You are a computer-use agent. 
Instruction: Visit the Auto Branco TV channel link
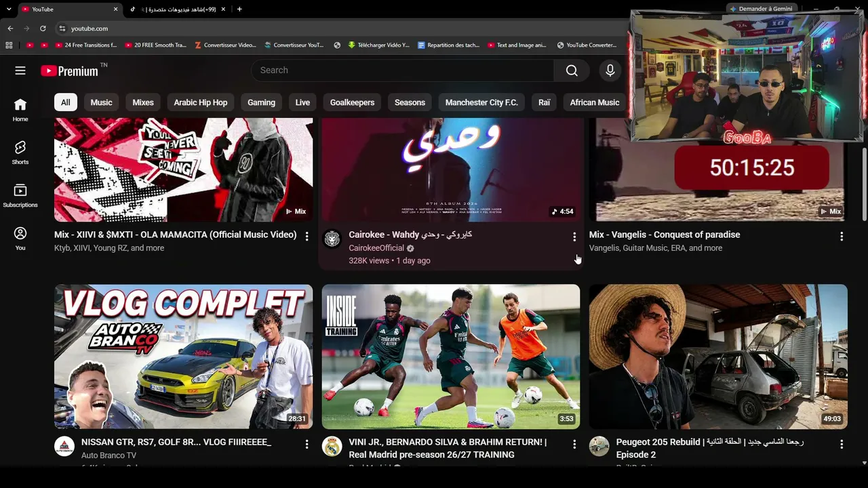pos(108,455)
